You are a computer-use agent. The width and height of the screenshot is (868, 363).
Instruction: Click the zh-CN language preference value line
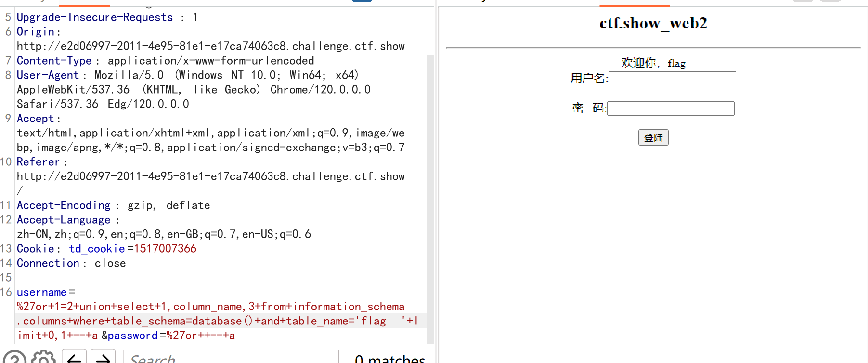pos(164,234)
